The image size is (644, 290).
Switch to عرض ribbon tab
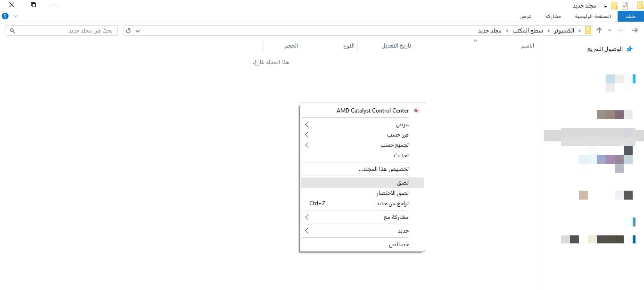526,16
